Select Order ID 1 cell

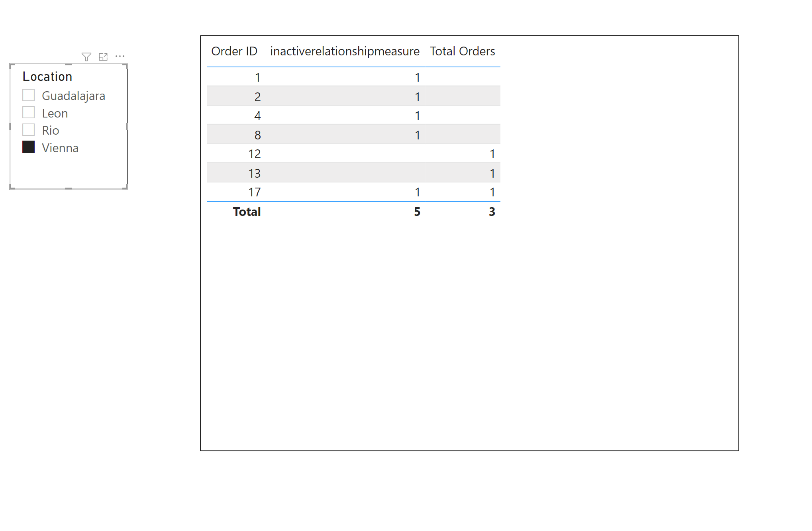tap(258, 77)
